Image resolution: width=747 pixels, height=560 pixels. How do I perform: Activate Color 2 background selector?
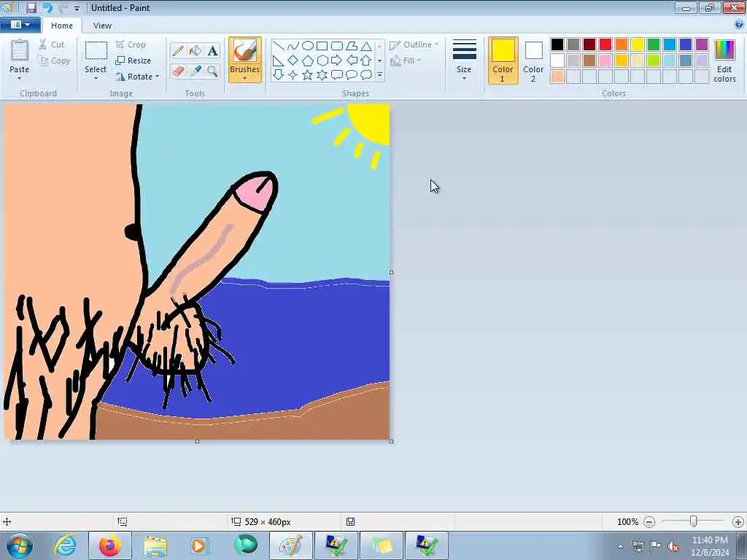tap(533, 61)
